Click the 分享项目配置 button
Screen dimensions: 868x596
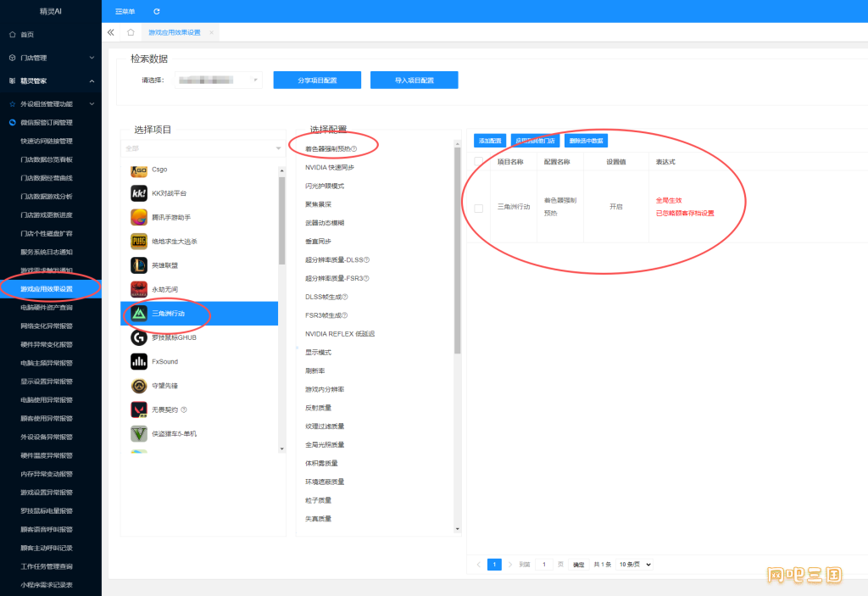[x=317, y=80]
